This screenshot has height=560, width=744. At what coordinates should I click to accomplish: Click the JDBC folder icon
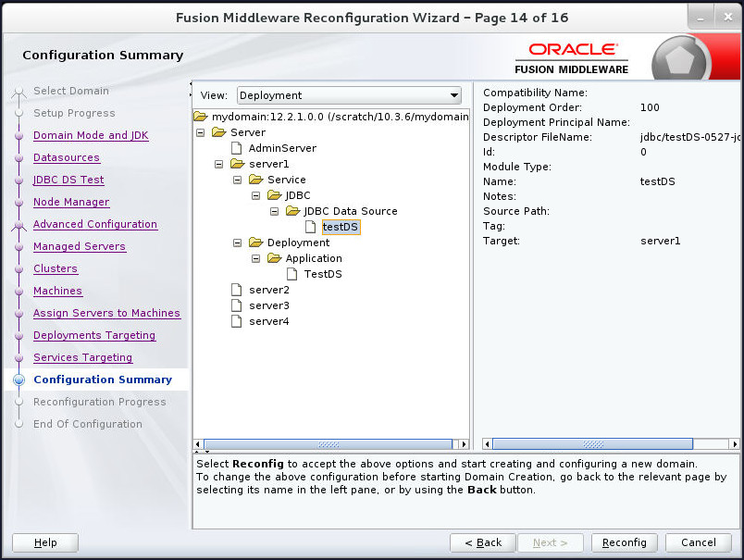[x=274, y=195]
